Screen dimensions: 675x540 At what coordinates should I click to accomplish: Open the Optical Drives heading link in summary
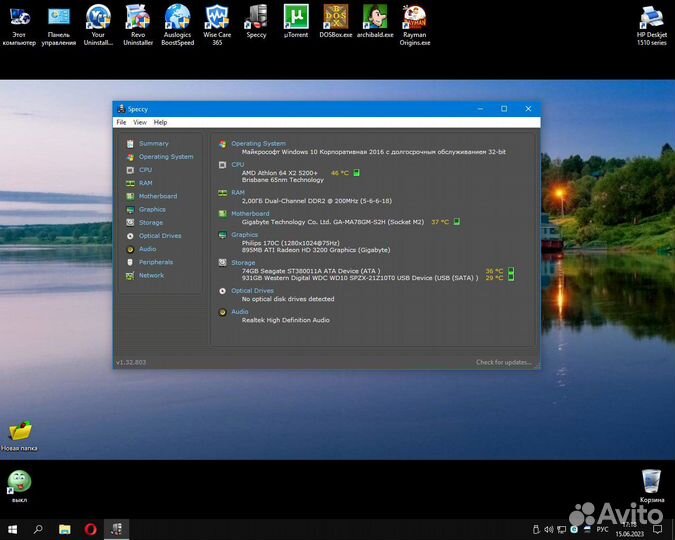[252, 291]
